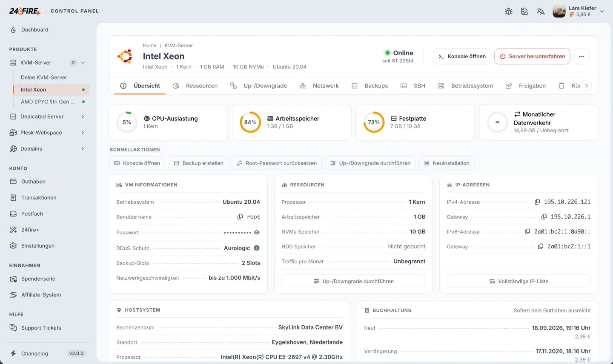Open the Changelog v3.0.0 entry
Image resolution: width=613 pixels, height=364 pixels.
pyautogui.click(x=48, y=353)
